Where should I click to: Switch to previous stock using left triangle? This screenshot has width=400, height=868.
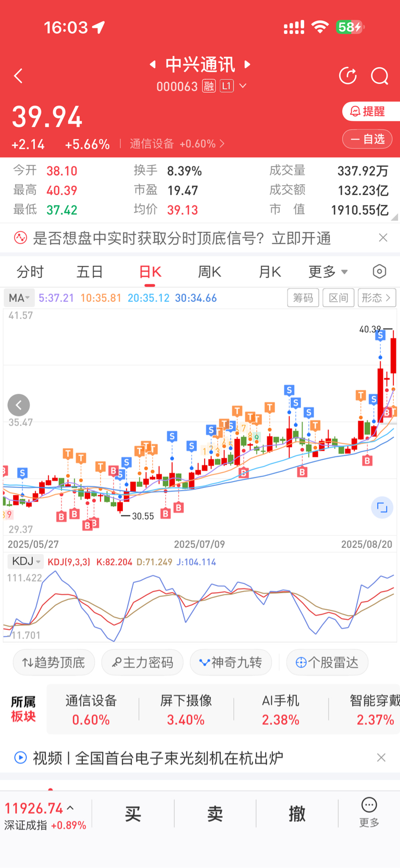tap(153, 65)
